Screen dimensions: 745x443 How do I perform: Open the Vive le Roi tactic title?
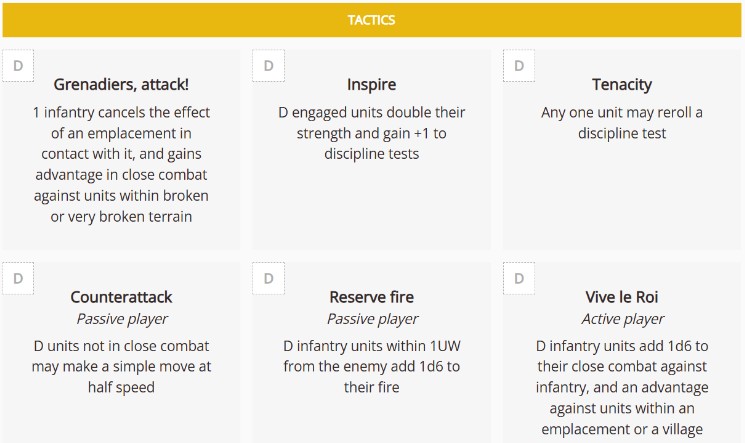click(621, 297)
